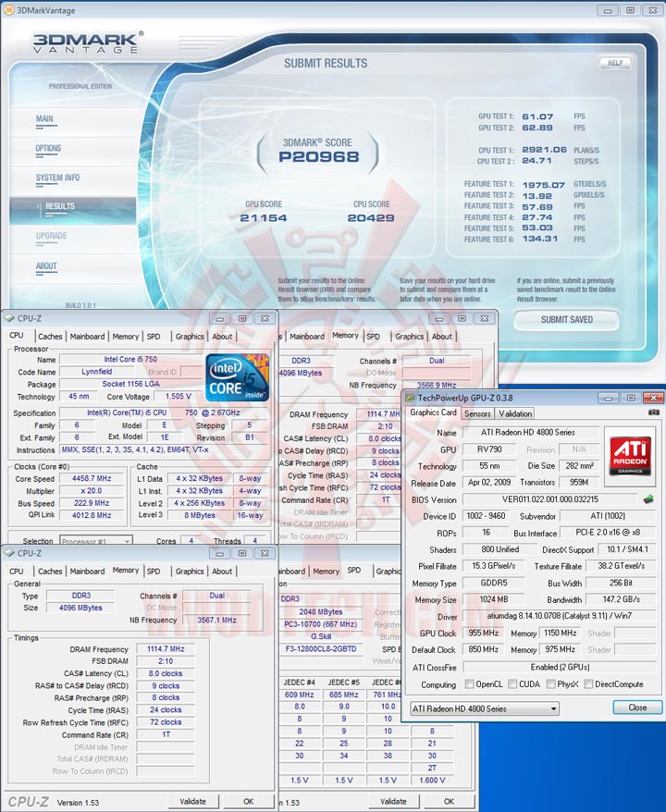666x812 pixels.
Task: Click the ATI CrossFire Enabled (2 GPUs) field
Action: (560, 667)
